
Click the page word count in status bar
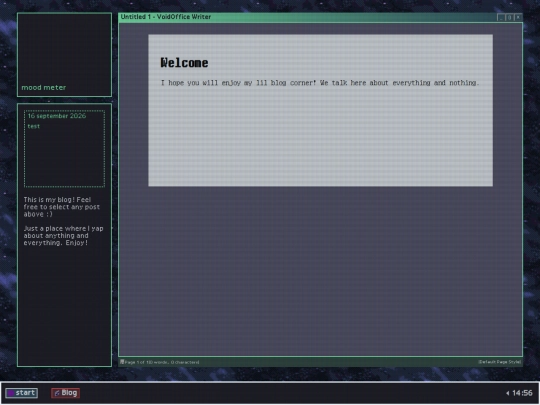coord(162,362)
